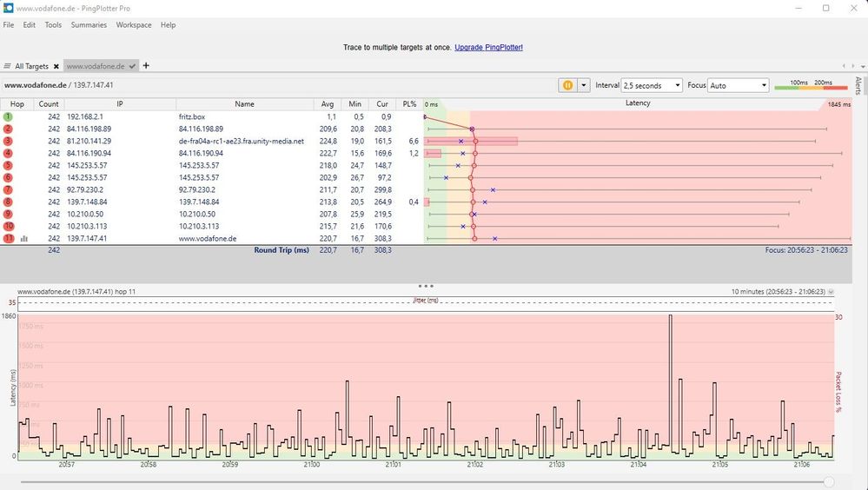
Task: Click the bar graph icon on hop 11
Action: pos(23,239)
